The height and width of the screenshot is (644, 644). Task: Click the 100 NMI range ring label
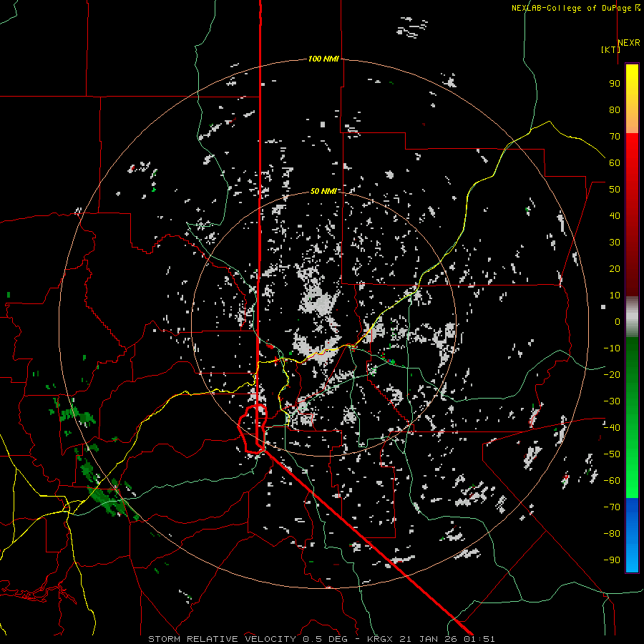pos(323,59)
